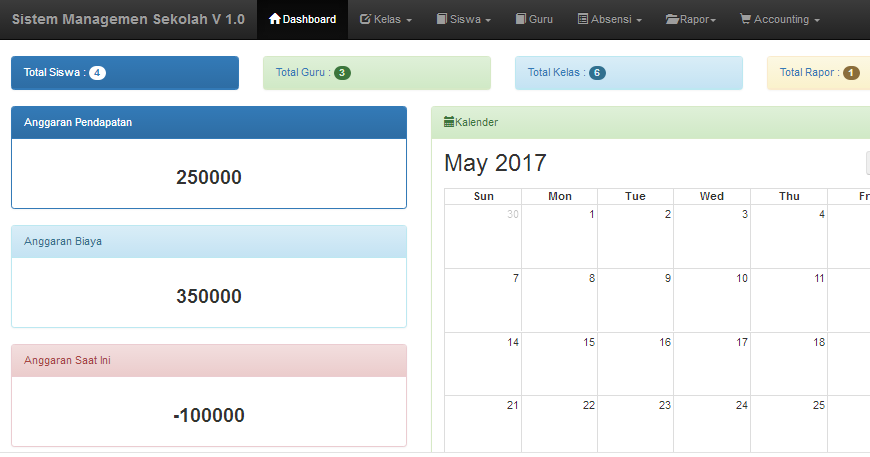
Task: Click the Kelas menu label
Action: pyautogui.click(x=387, y=19)
